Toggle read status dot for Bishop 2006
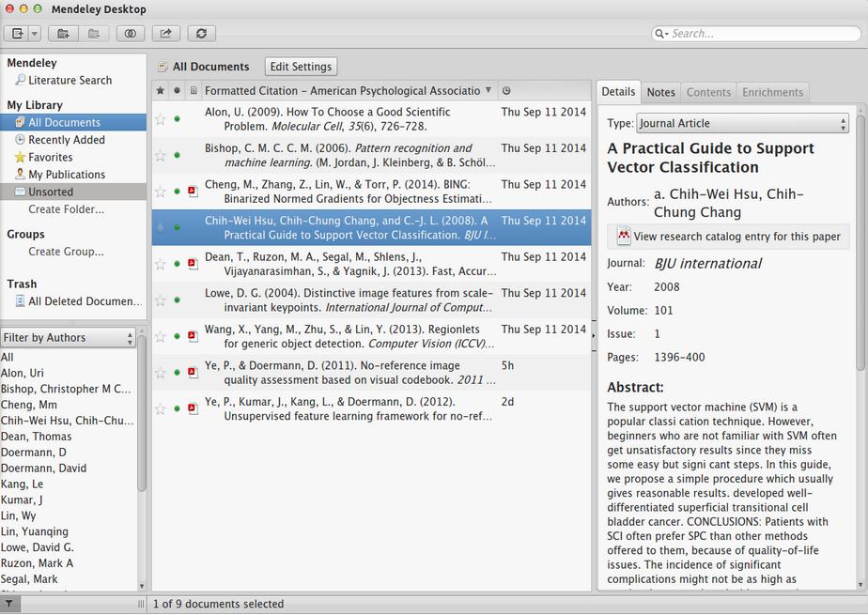 point(177,156)
